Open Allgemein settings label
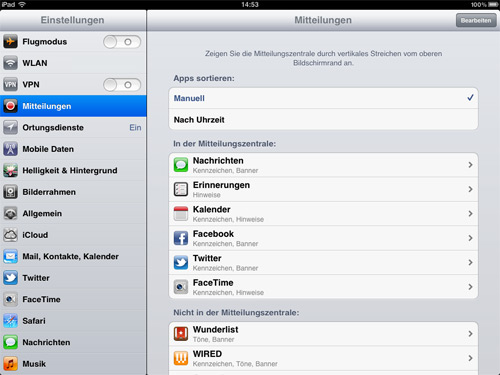The width and height of the screenshot is (500, 375). point(42,214)
